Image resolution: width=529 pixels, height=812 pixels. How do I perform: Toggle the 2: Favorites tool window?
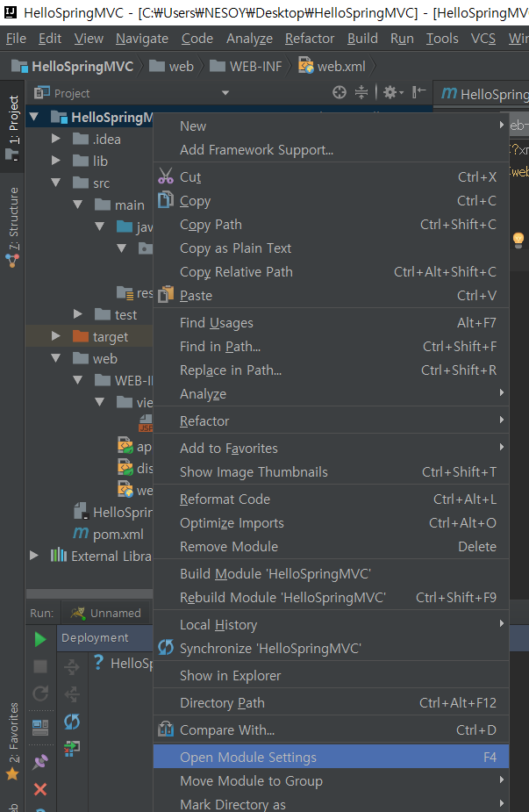tap(12, 741)
